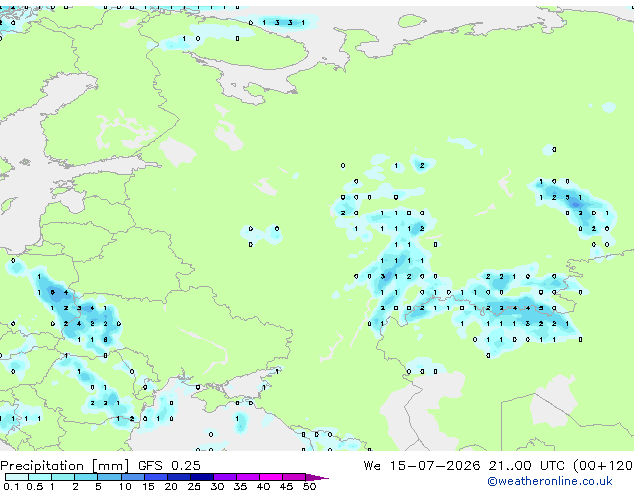The width and height of the screenshot is (634, 490).
Task: Click the '50' legend scale label
Action: [x=309, y=486]
